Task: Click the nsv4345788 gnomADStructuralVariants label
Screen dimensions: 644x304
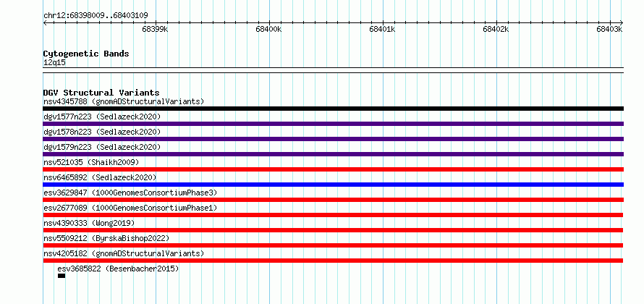Action: click(x=124, y=101)
